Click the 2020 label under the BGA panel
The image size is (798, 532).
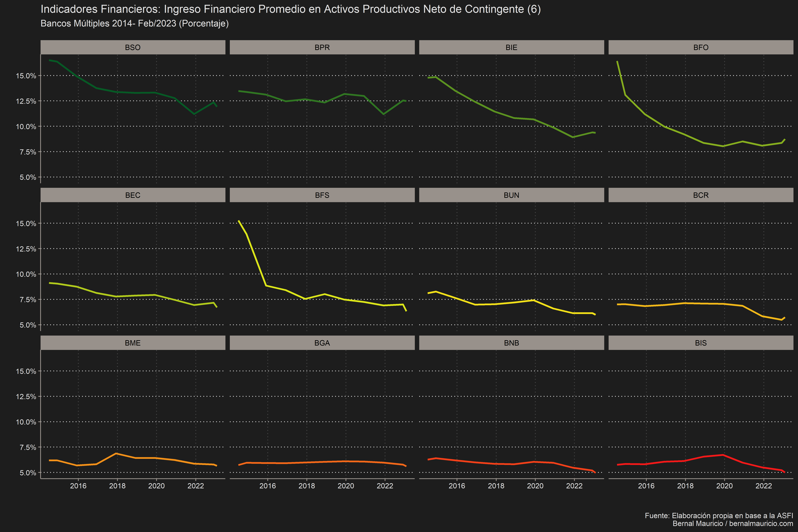click(x=346, y=486)
